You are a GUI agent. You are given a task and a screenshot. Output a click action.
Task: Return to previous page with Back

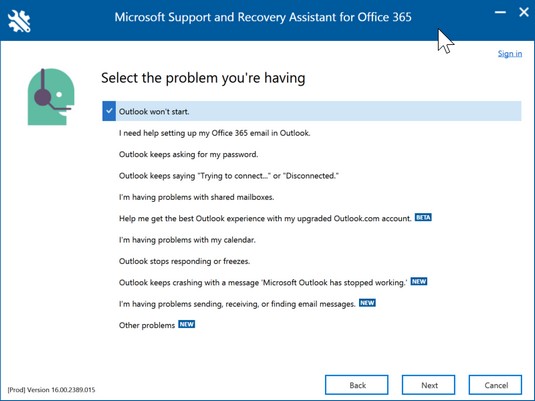point(357,385)
